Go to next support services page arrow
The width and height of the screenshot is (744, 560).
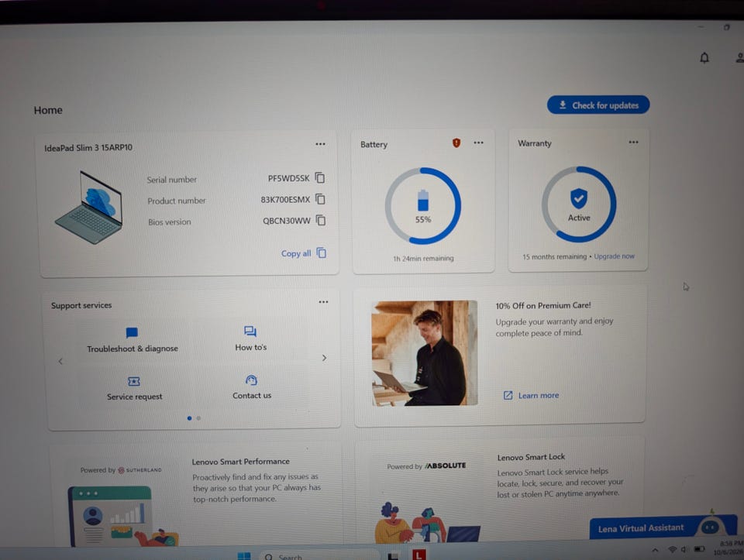(x=324, y=358)
